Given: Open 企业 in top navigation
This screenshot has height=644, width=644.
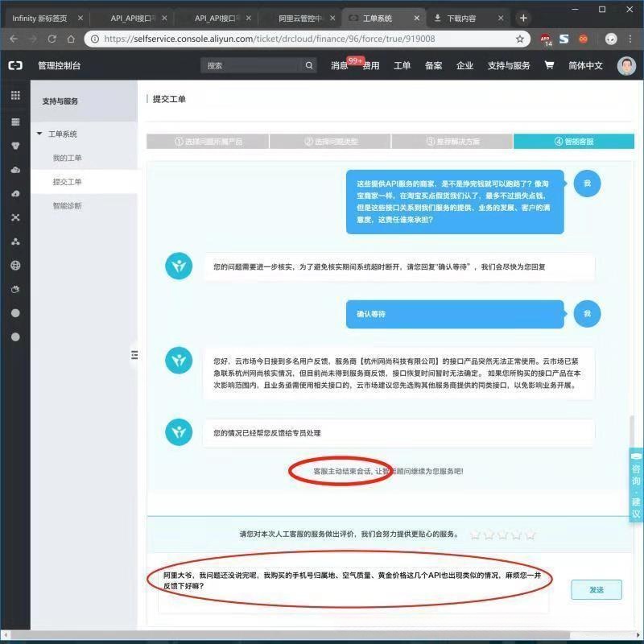Looking at the screenshot, I should point(464,66).
